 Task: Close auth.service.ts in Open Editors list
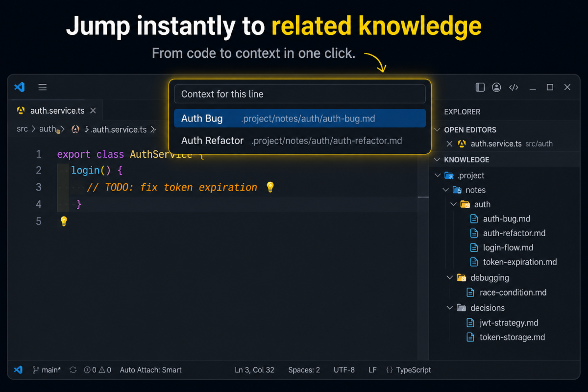click(449, 144)
